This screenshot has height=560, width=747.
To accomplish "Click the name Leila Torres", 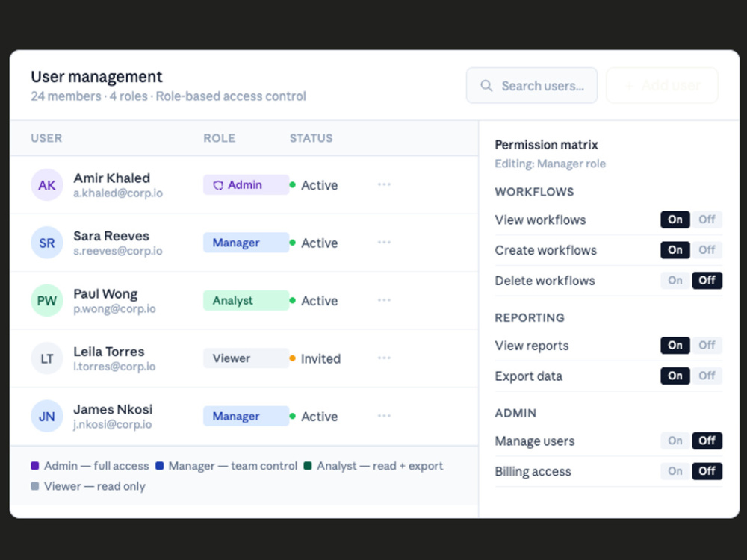I will 108,352.
